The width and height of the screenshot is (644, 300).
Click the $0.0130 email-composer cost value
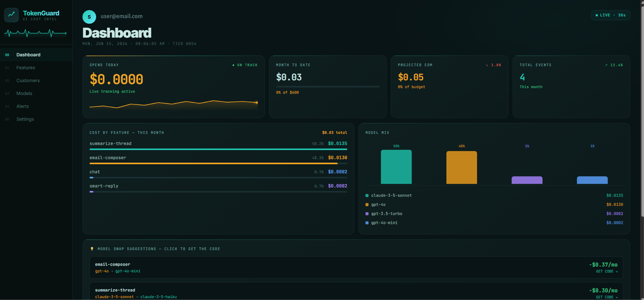point(338,158)
